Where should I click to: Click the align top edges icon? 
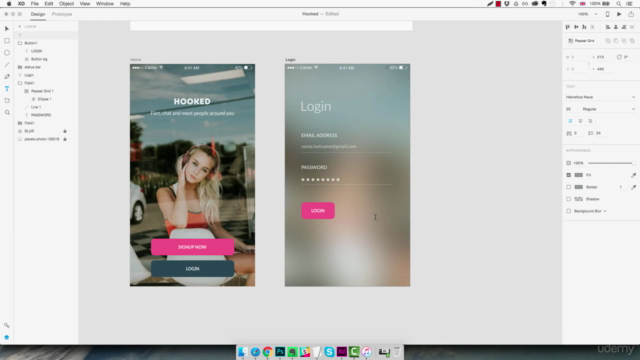pyautogui.click(x=568, y=27)
